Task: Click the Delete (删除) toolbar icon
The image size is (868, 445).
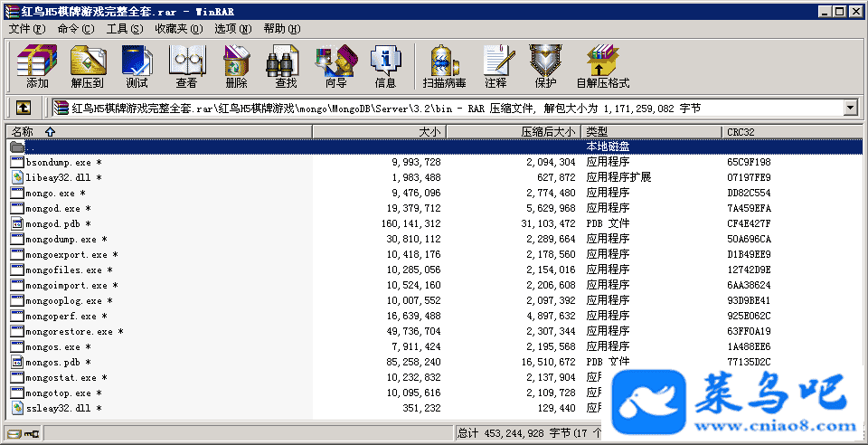Action: (x=236, y=66)
